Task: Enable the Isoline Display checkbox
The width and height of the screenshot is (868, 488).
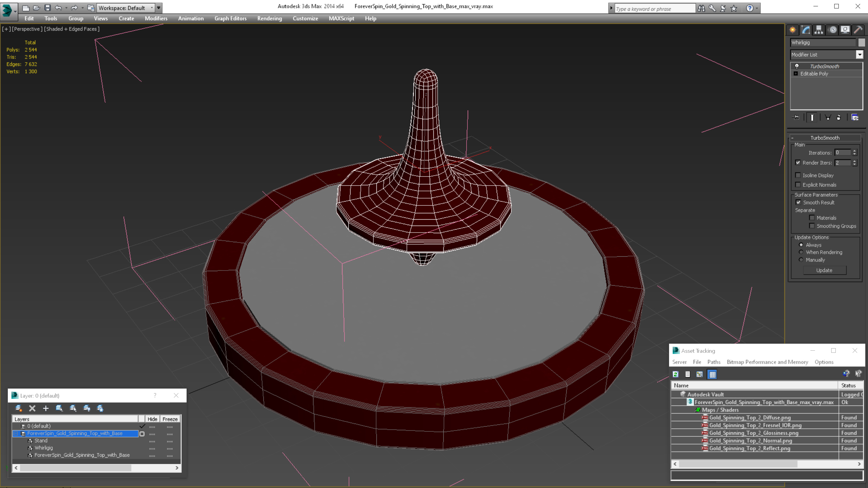Action: pos(798,175)
